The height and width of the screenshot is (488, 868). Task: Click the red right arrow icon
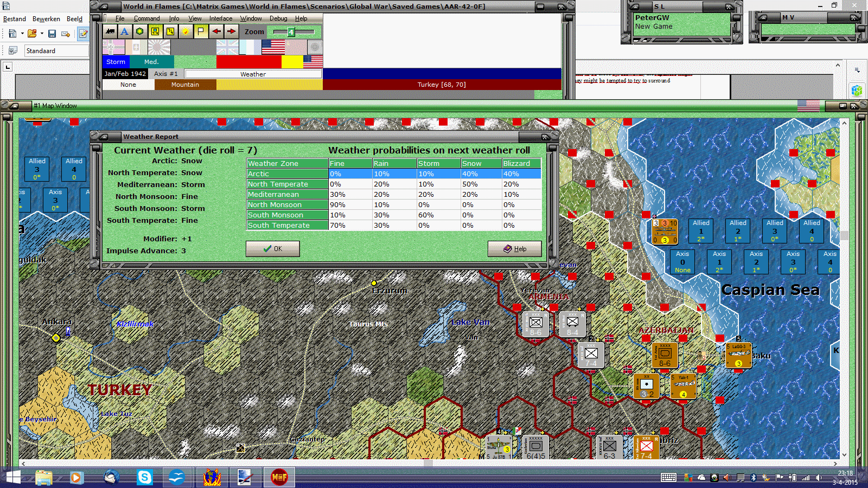(231, 31)
